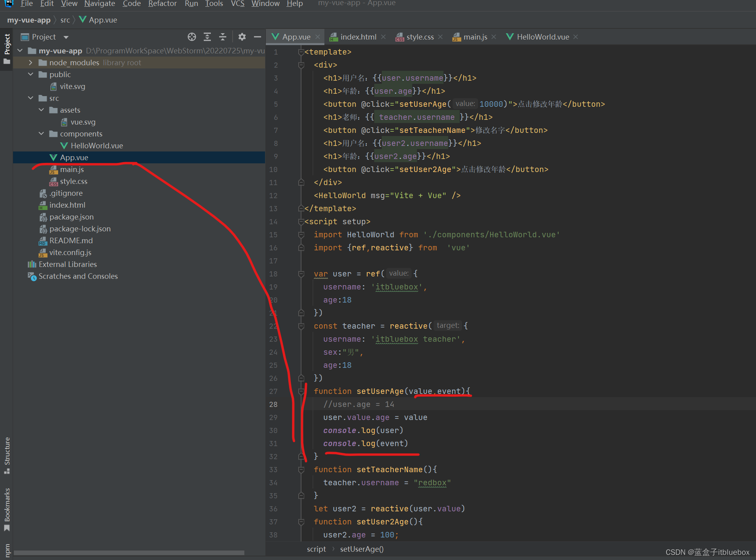
Task: Open the File menu
Action: [x=27, y=4]
